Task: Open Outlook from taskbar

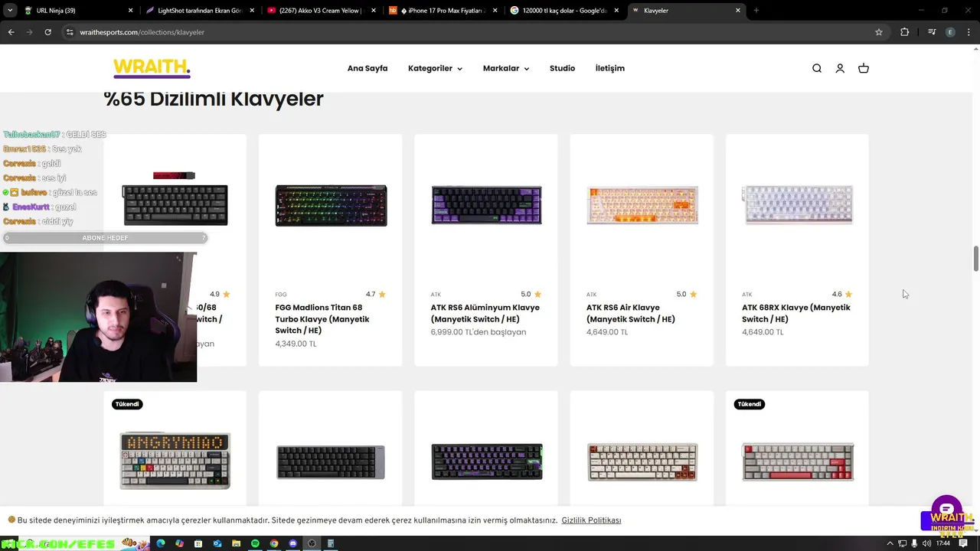Action: (x=217, y=543)
